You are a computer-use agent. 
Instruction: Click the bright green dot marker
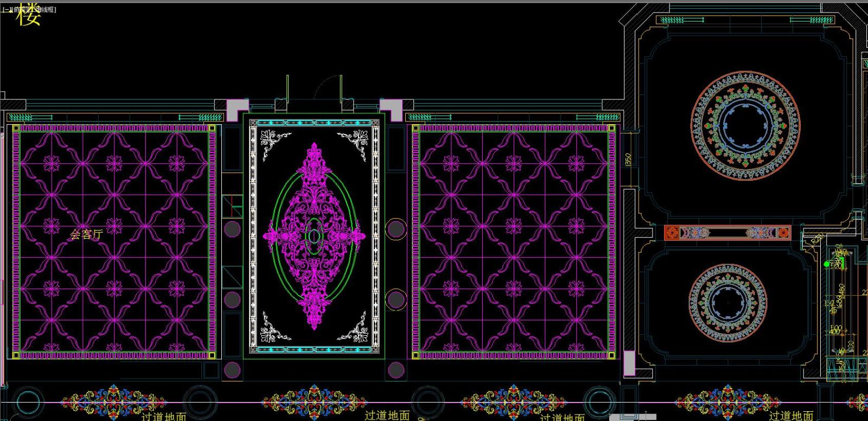point(827,264)
